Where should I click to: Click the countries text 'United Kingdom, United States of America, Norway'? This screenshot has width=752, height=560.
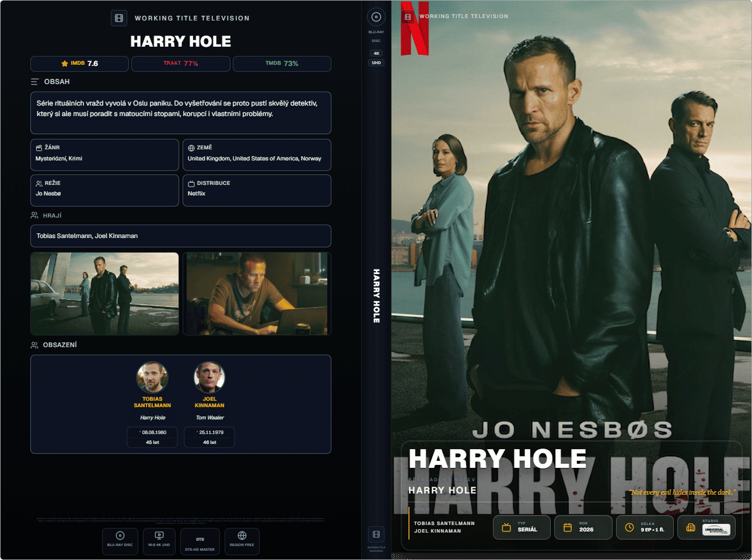pos(254,159)
